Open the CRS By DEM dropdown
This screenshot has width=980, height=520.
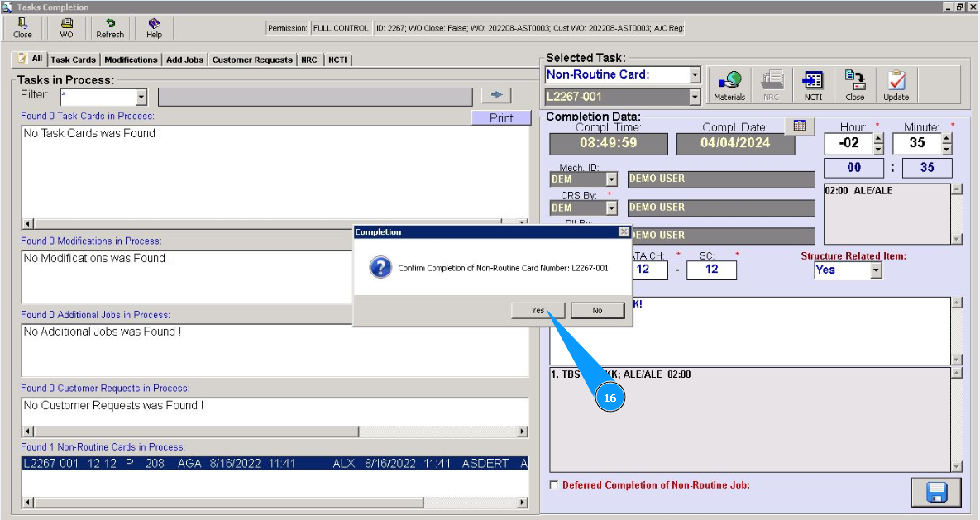coord(612,208)
